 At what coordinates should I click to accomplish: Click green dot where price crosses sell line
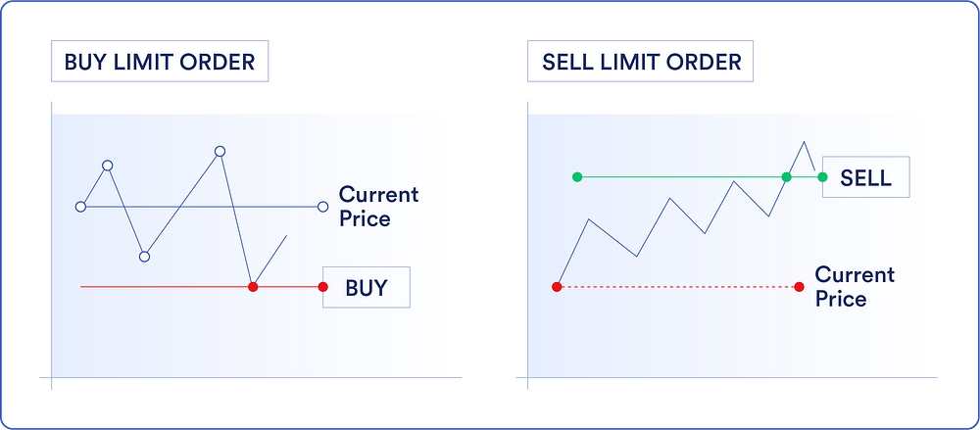786,177
